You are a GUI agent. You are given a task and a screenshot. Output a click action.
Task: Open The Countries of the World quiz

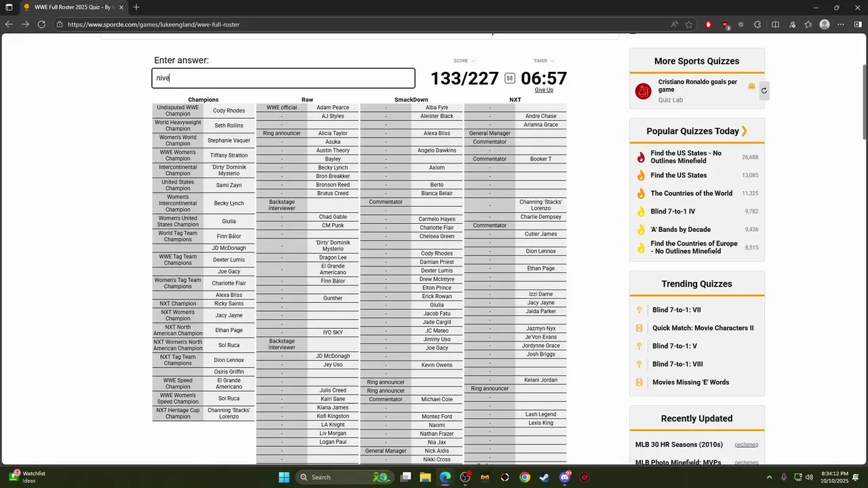coord(691,193)
